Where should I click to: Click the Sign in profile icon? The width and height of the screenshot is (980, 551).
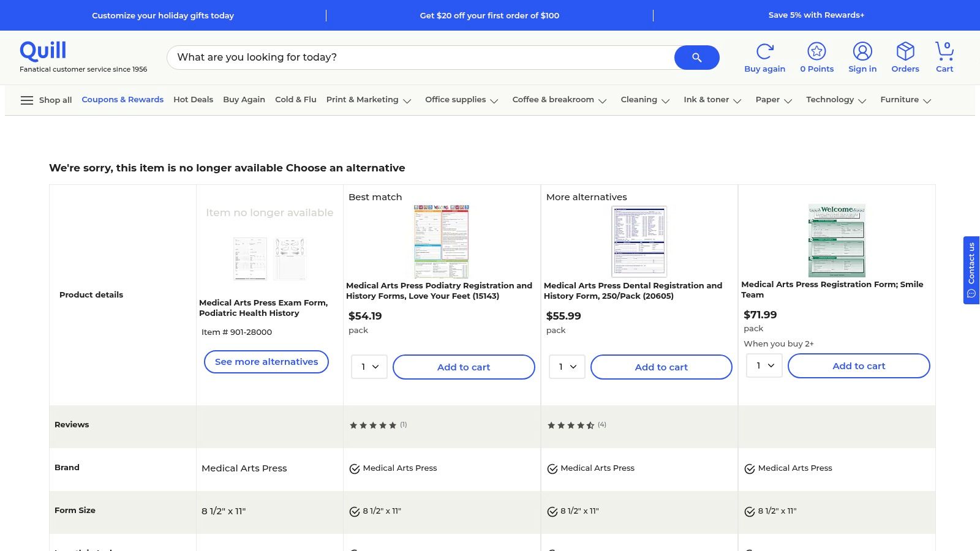tap(862, 51)
